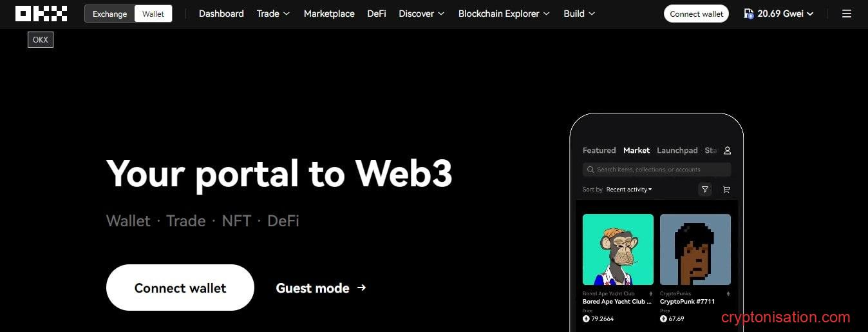Open the 20.69 Gwei dropdown
This screenshot has width=868, height=332.
pyautogui.click(x=778, y=14)
